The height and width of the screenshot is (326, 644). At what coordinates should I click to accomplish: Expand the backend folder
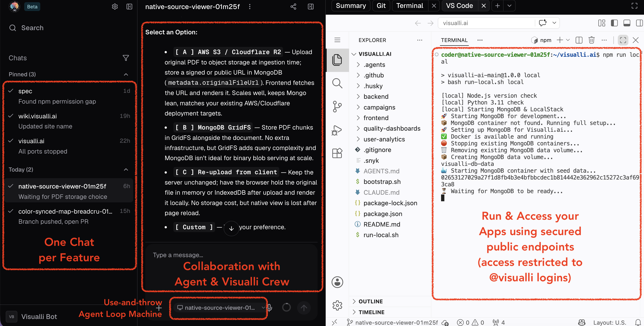pos(376,97)
